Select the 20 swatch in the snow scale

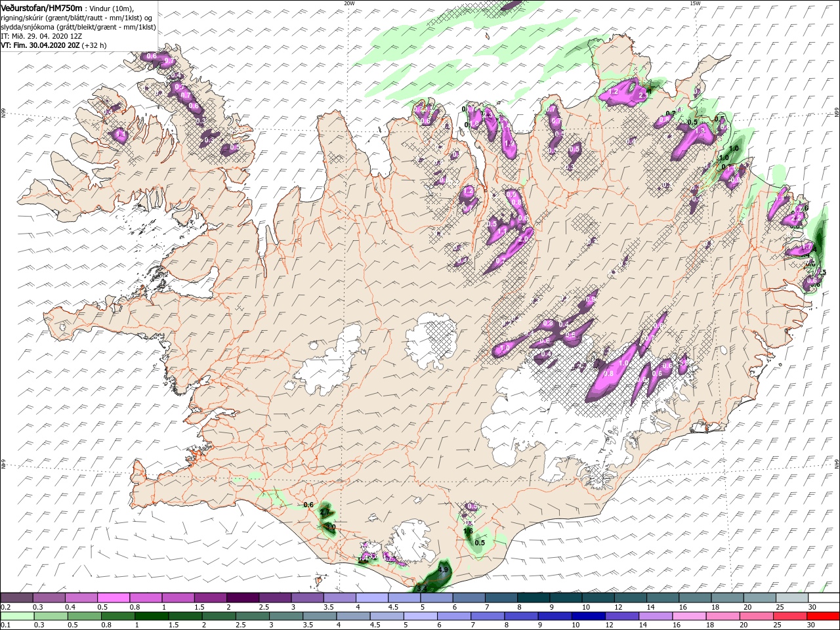click(759, 598)
